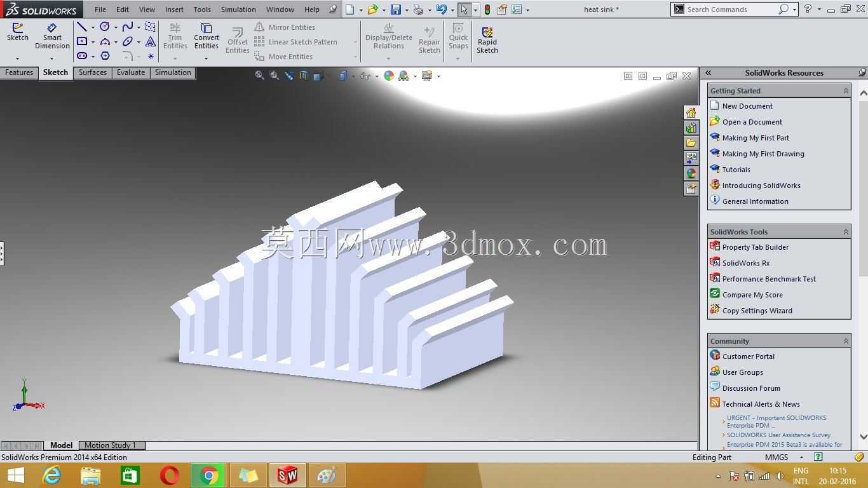Open the MMGS unit system dropdown
The image size is (868, 488).
click(801, 457)
